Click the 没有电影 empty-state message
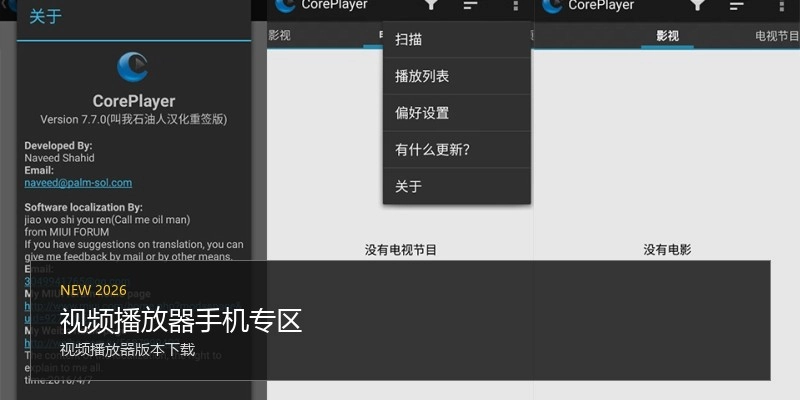Image resolution: width=800 pixels, height=400 pixels. 667,250
